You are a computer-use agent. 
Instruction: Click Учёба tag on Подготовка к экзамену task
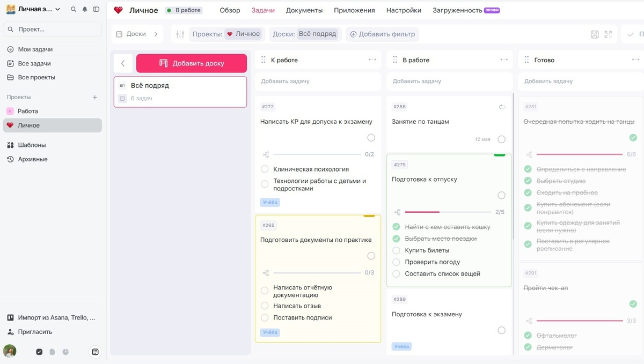click(401, 346)
